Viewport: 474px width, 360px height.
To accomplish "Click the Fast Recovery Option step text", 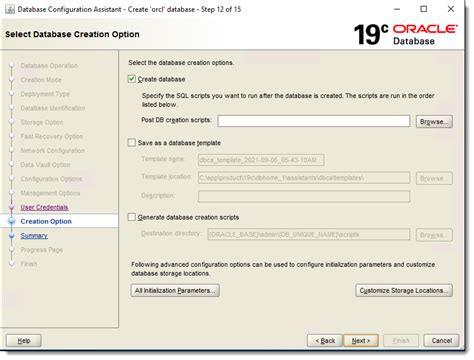I will (52, 136).
